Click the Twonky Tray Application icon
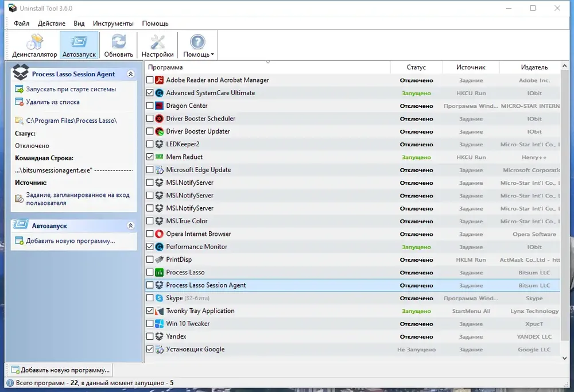The width and height of the screenshot is (574, 392). (159, 311)
